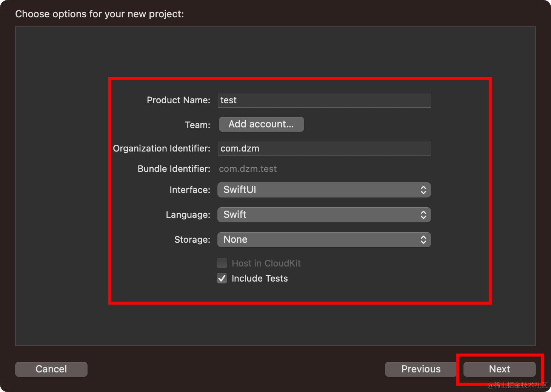Open the Interface dropdown showing SwiftUI

pos(324,190)
